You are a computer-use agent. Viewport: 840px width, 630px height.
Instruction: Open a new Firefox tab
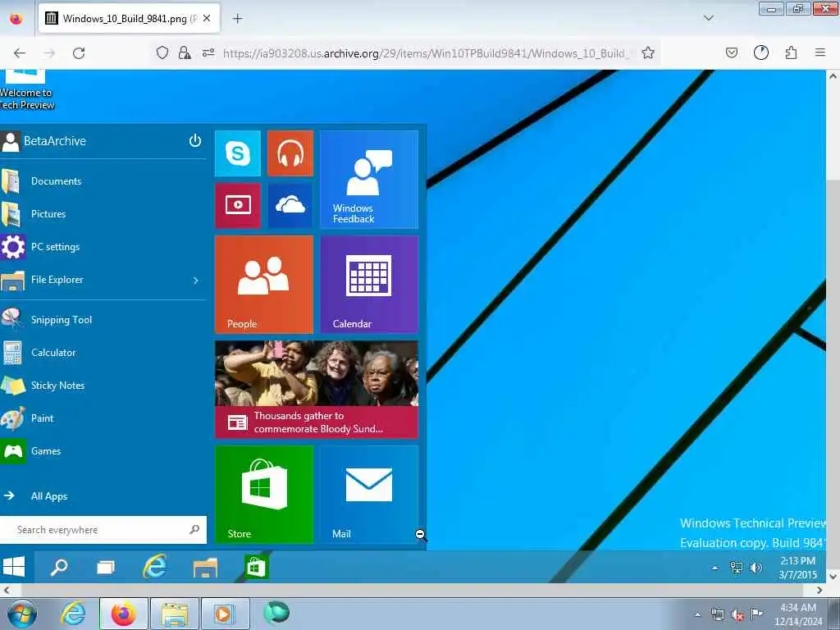click(x=238, y=19)
